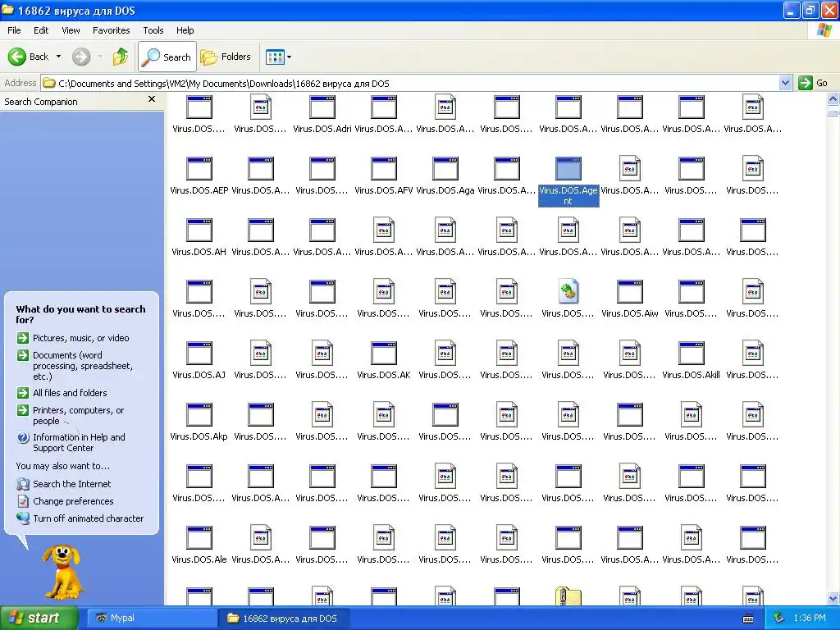Select All files and folders search
This screenshot has height=630, width=840.
pos(62,393)
